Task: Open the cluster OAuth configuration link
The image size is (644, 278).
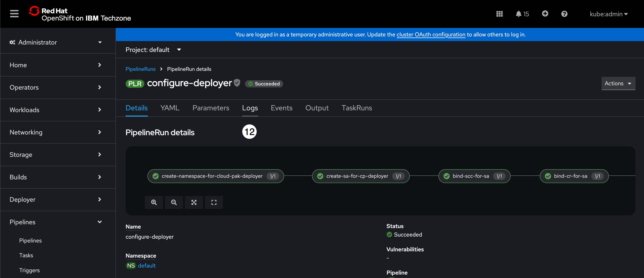Action: 431,35
